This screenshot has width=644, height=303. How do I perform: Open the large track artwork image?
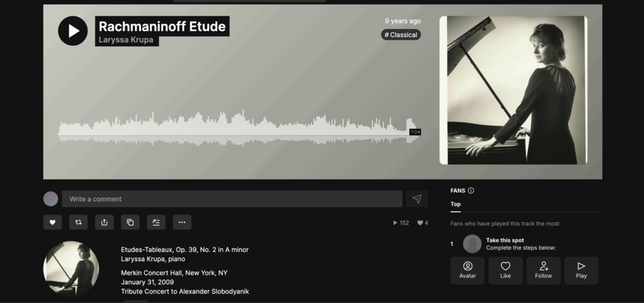[513, 90]
